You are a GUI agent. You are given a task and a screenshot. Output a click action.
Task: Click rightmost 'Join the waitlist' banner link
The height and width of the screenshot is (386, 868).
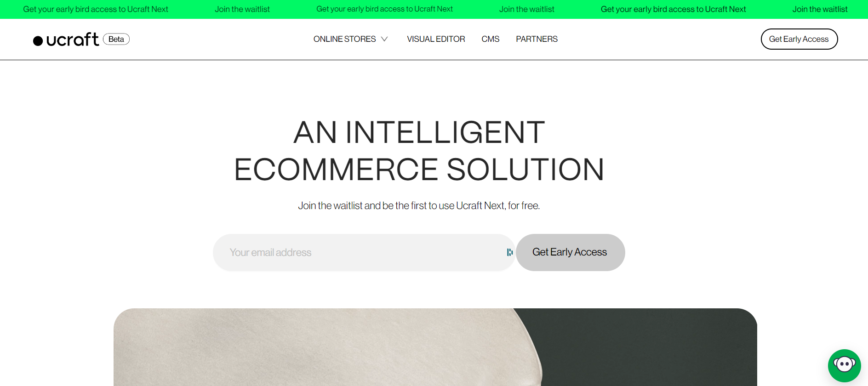[820, 9]
